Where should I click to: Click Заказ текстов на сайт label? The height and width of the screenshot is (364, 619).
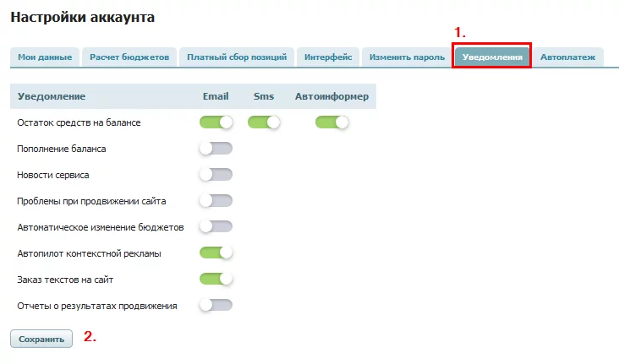tap(65, 280)
